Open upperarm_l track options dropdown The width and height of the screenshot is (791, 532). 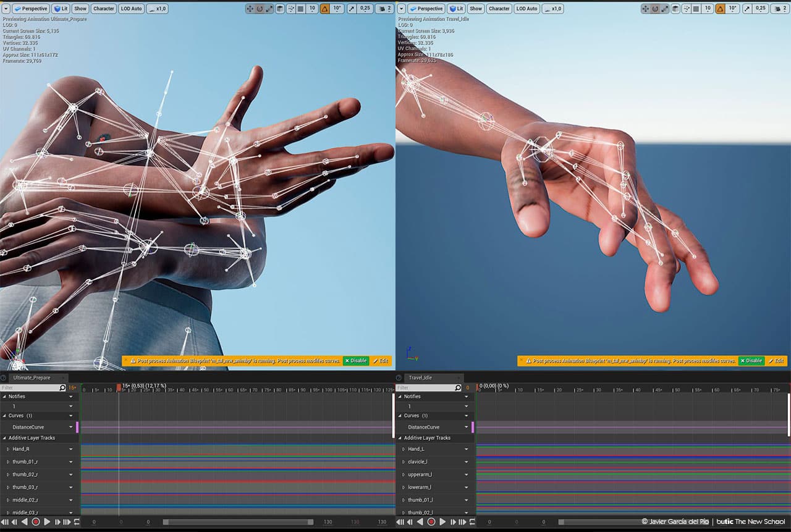tap(467, 475)
